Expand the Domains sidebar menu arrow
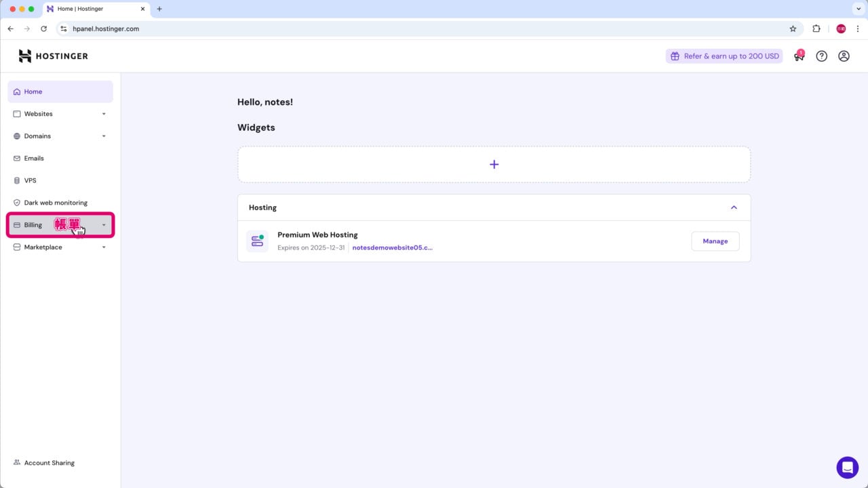 (x=104, y=136)
